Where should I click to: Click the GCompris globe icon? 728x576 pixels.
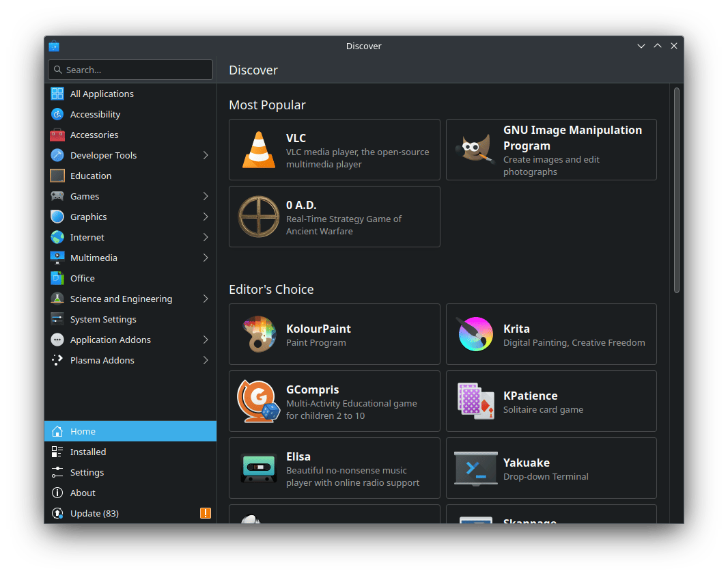coord(259,401)
